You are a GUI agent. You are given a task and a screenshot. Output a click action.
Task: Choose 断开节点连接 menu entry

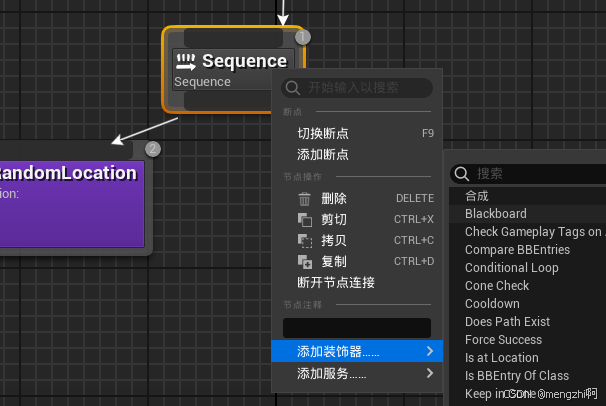[357, 282]
